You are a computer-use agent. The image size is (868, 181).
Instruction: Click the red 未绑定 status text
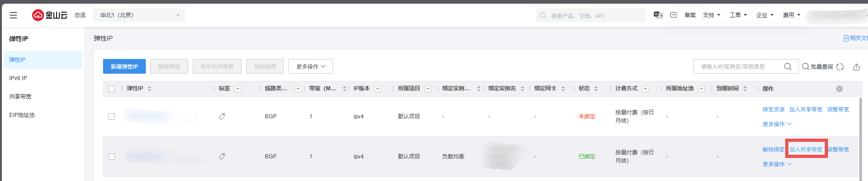(587, 117)
